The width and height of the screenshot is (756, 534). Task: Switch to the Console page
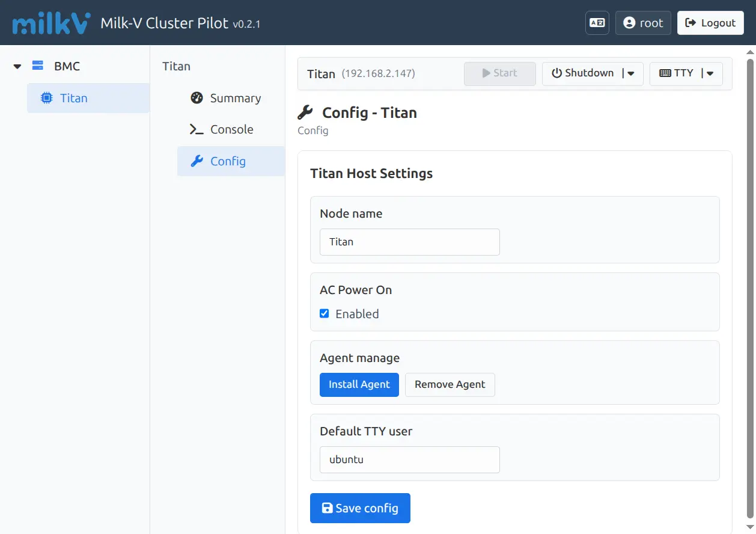coord(231,129)
